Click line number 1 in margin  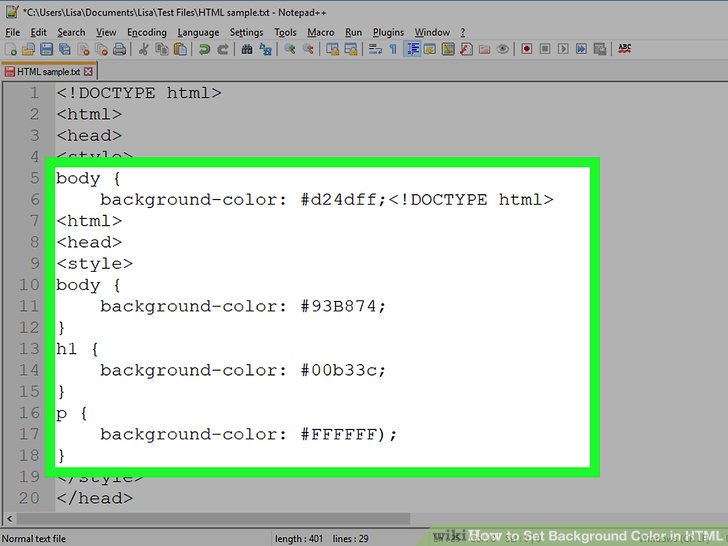(x=34, y=93)
